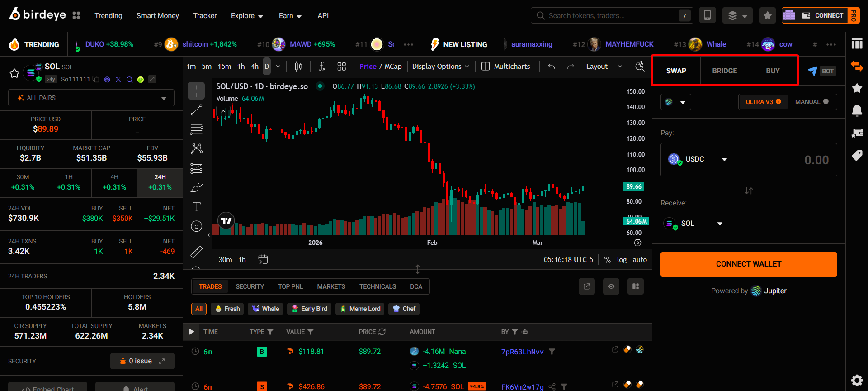Screen dimensions: 868x391
Task: Expand the ALL PAIRS dropdown
Action: point(91,98)
